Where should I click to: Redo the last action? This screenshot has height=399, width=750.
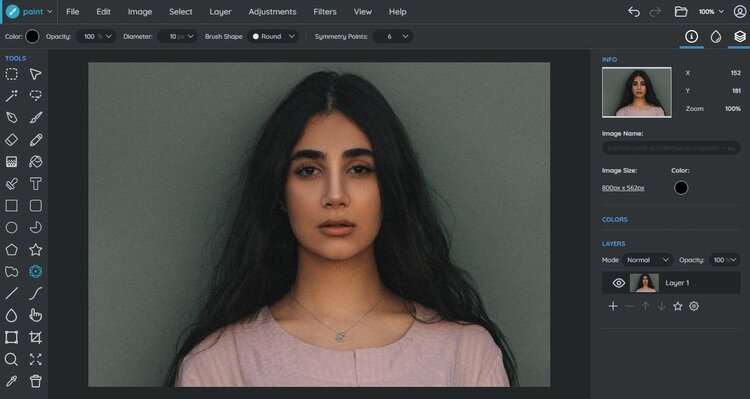[655, 11]
